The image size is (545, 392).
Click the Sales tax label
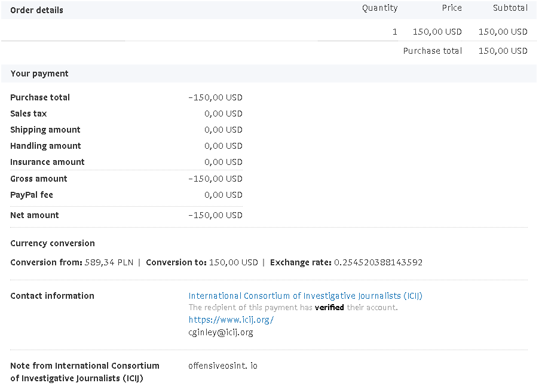(29, 114)
